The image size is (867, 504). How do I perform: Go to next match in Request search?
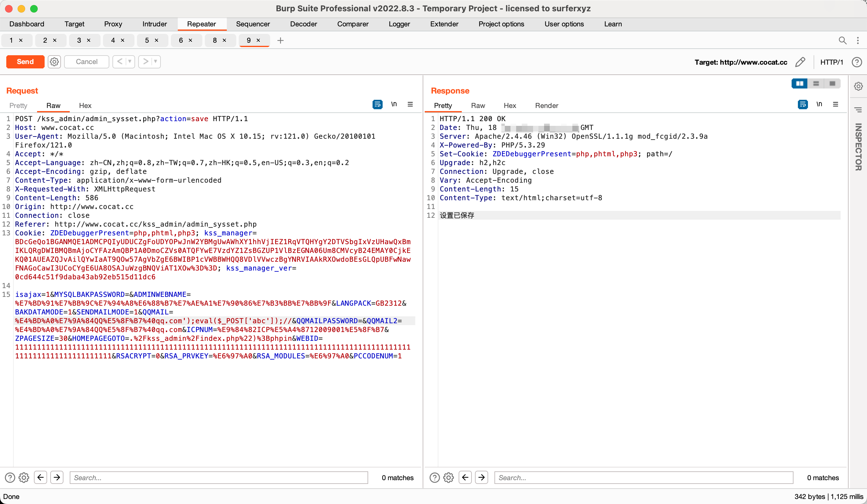click(57, 477)
